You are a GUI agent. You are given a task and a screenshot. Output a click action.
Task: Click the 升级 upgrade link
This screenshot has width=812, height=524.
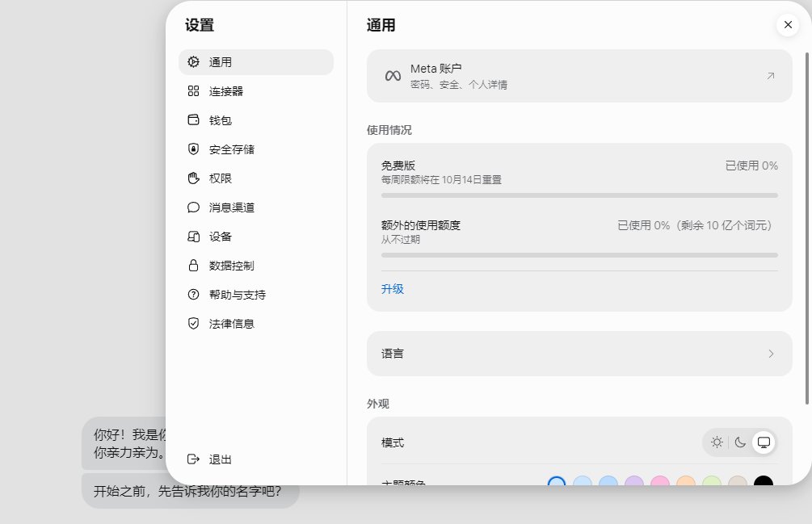tap(392, 288)
